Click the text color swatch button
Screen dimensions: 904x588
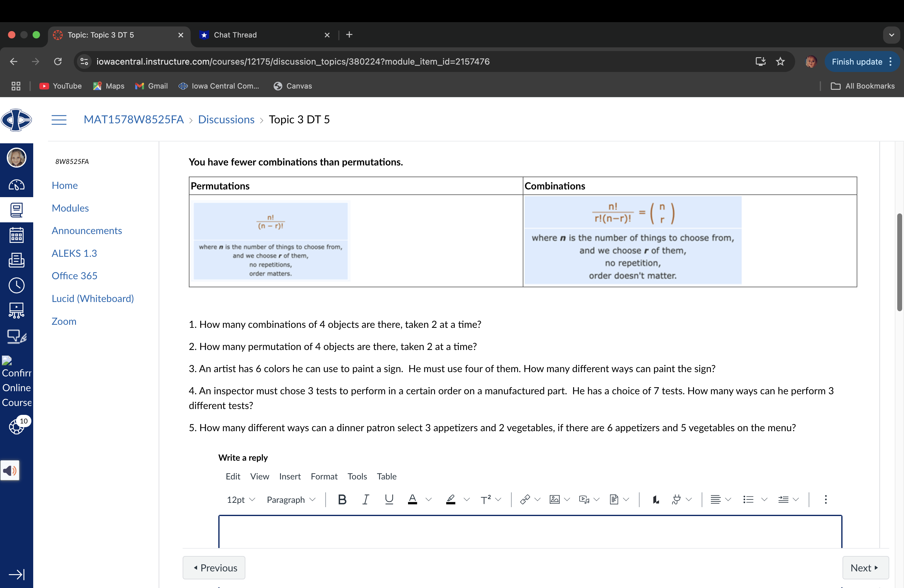[x=413, y=499]
